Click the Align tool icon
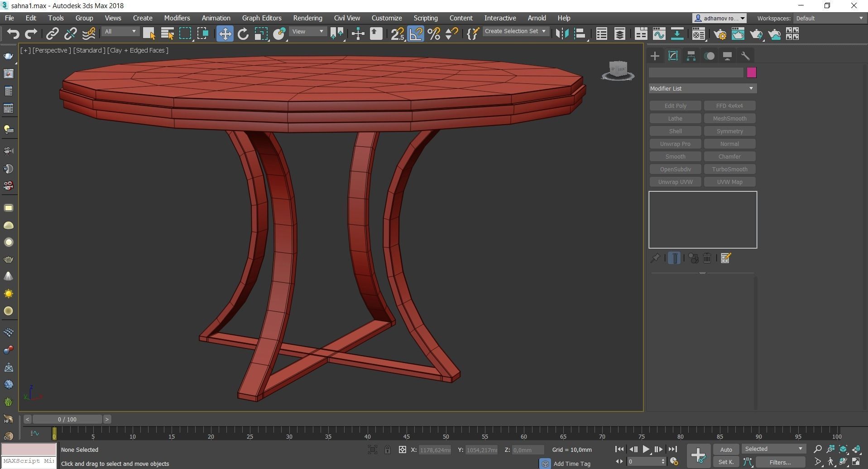 click(580, 34)
